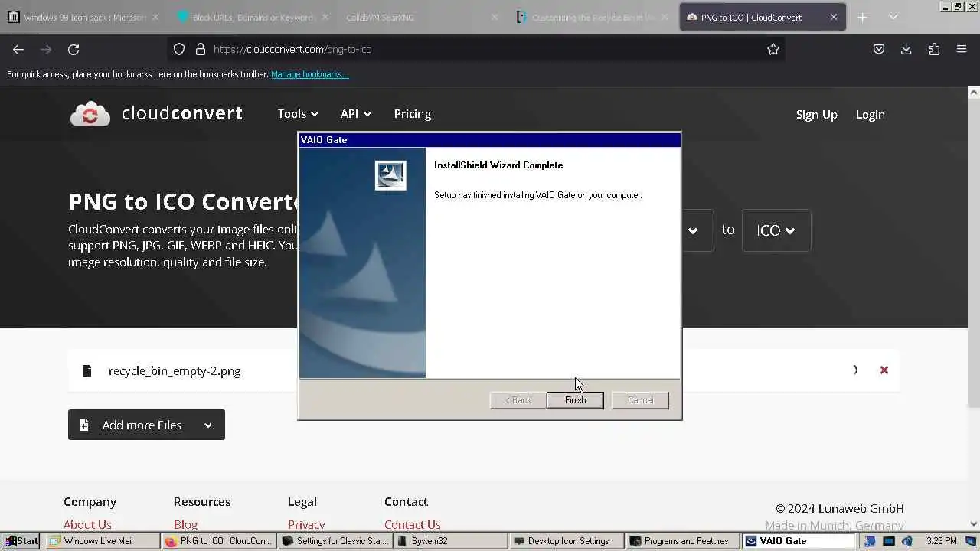Click the Sign Up link

point(817,114)
